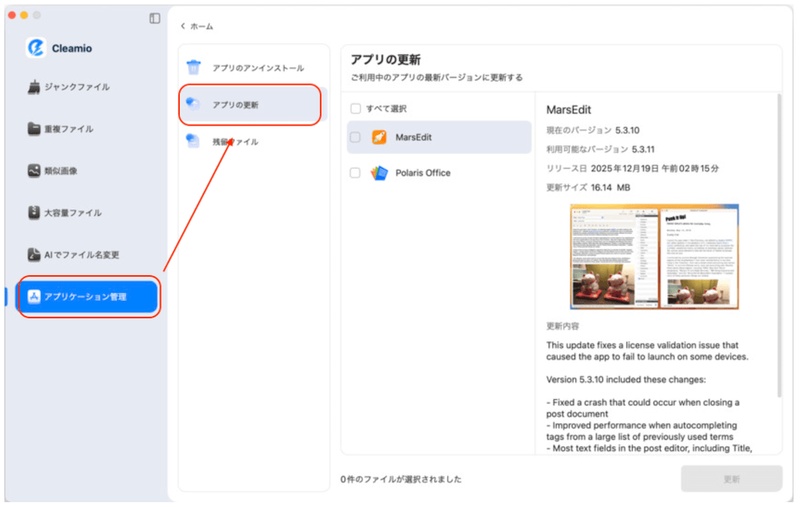This screenshot has width=800, height=507.
Task: Select アプリケーション管理 in the sidebar
Action: [88, 296]
